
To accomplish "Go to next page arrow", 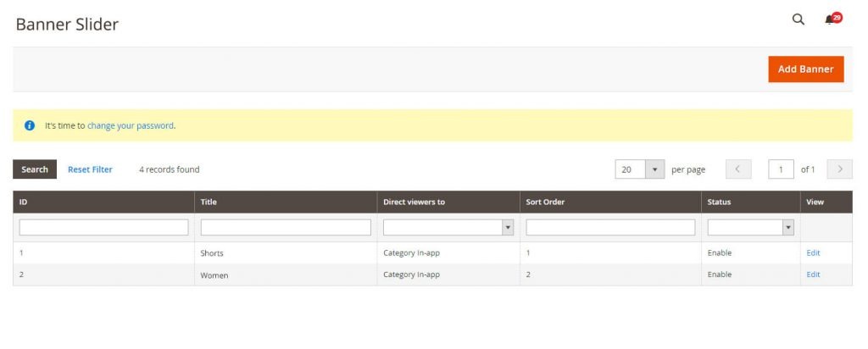I will click(x=839, y=169).
